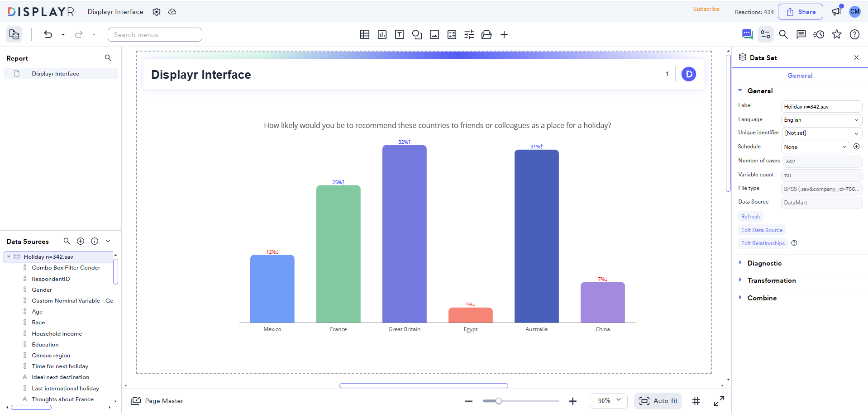Open the comments panel
The height and width of the screenshot is (413, 868).
click(801, 34)
